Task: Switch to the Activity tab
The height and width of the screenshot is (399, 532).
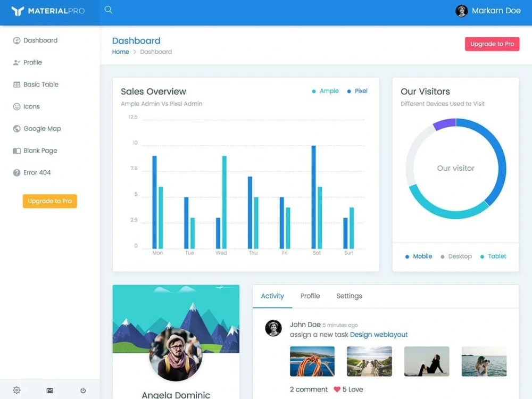Action: click(272, 296)
